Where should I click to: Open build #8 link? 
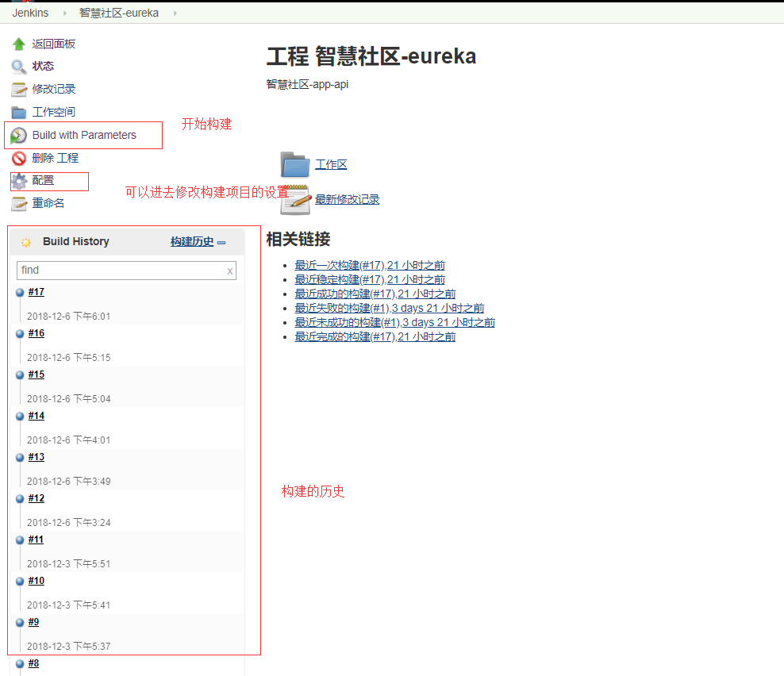click(x=33, y=663)
